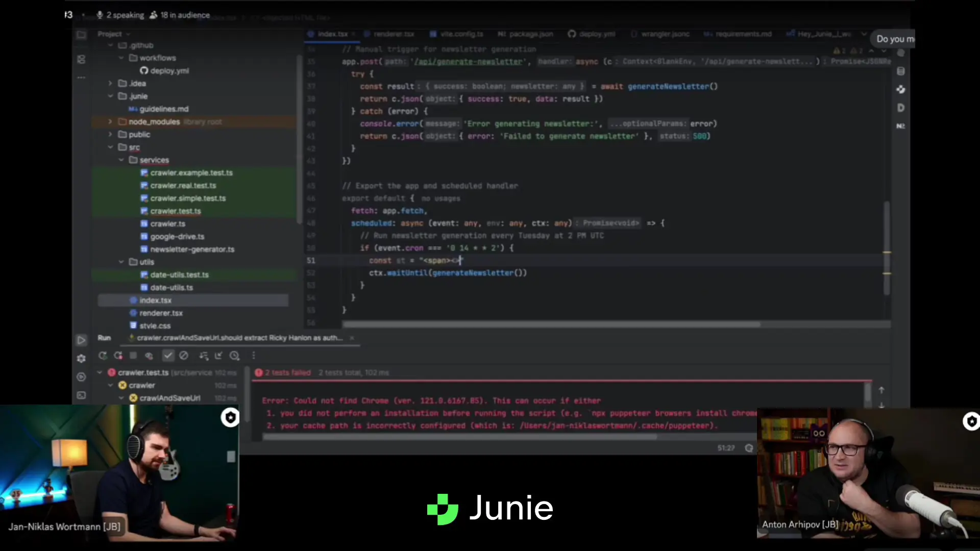This screenshot has height=551, width=980.
Task: Jump to top of test console output
Action: pos(881,390)
